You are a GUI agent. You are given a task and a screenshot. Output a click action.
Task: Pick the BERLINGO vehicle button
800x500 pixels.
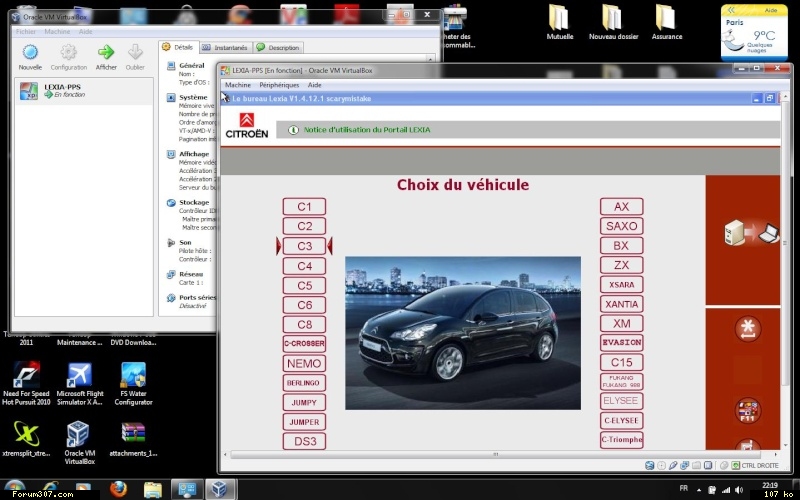coord(304,383)
